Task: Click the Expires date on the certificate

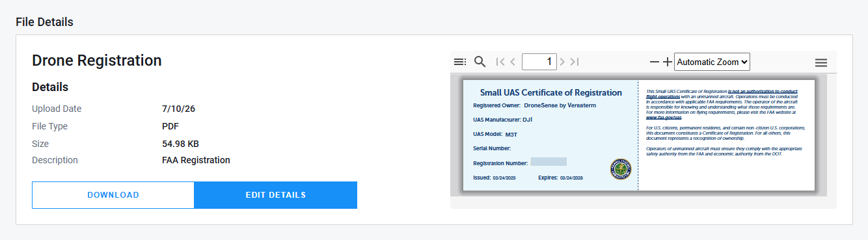Action: click(x=560, y=178)
